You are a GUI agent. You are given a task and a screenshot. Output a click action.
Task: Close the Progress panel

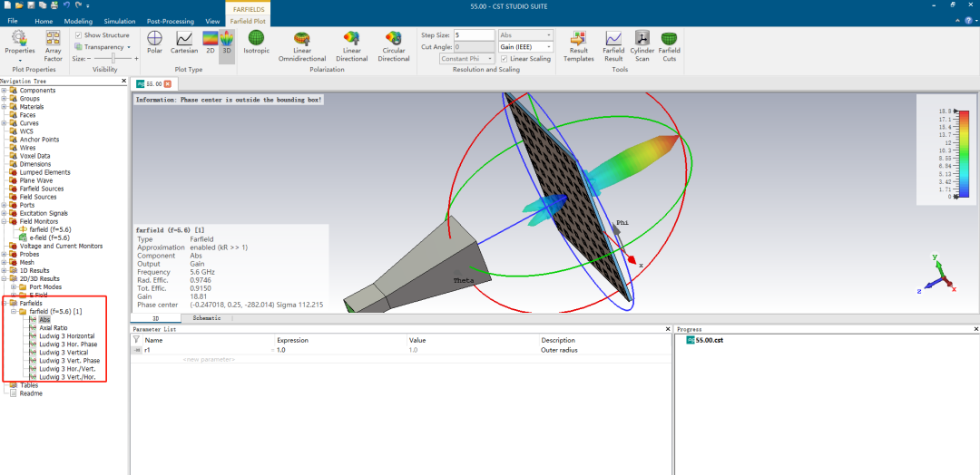click(975, 329)
